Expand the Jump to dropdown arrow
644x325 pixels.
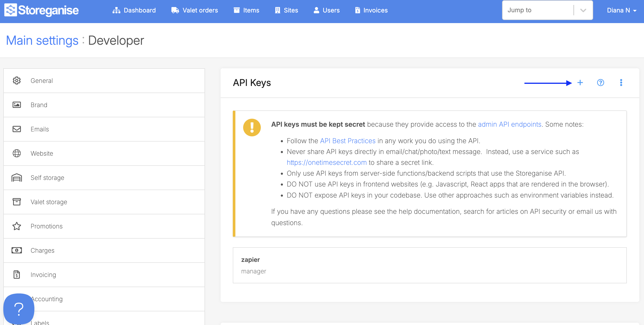point(583,10)
